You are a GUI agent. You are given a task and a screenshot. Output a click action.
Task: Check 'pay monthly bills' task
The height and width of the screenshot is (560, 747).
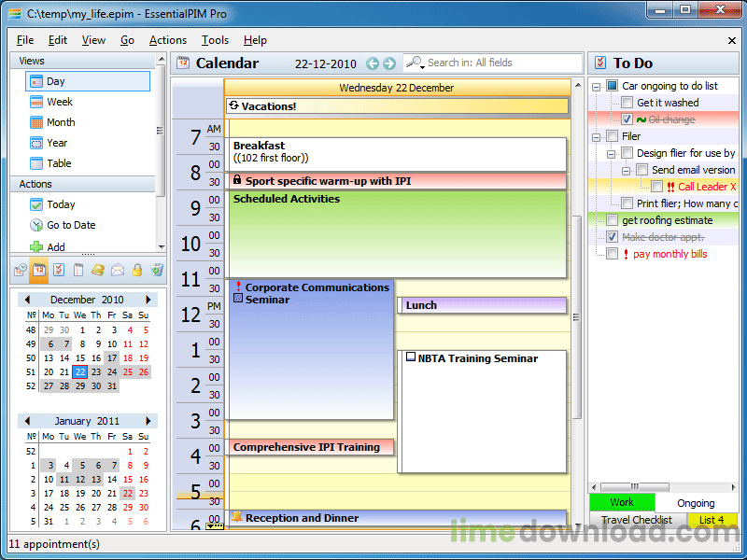point(613,254)
